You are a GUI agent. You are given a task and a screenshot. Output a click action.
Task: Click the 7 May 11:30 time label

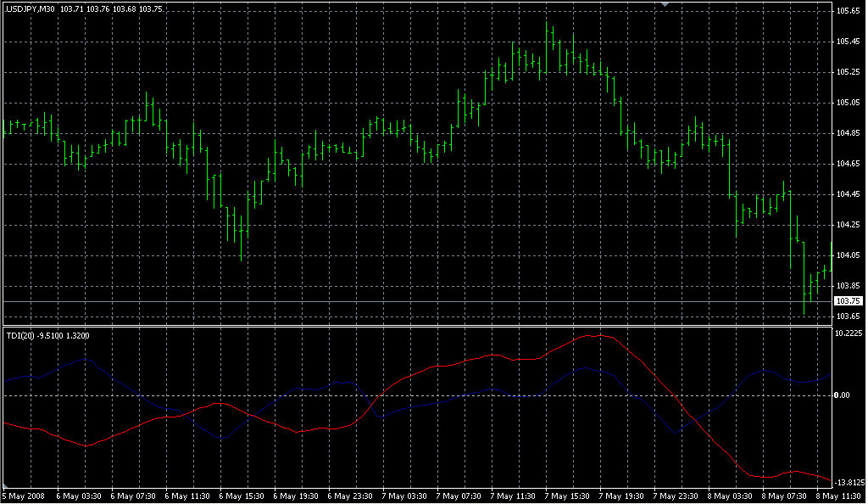(x=515, y=496)
